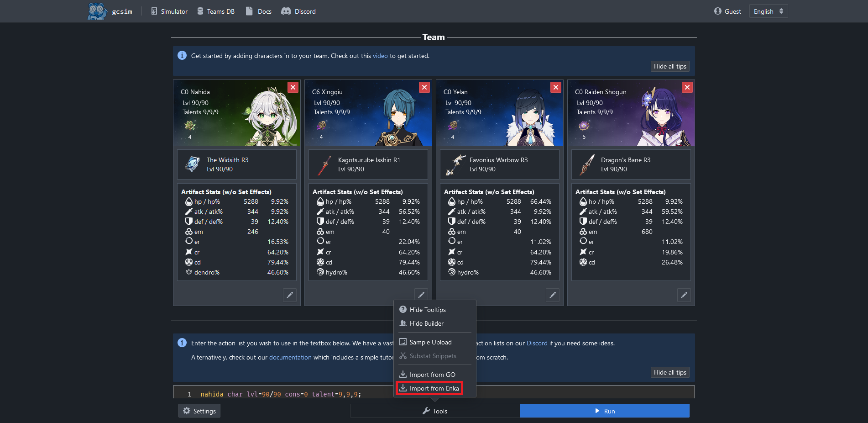Open the Settings button
The image size is (868, 423).
pos(199,411)
